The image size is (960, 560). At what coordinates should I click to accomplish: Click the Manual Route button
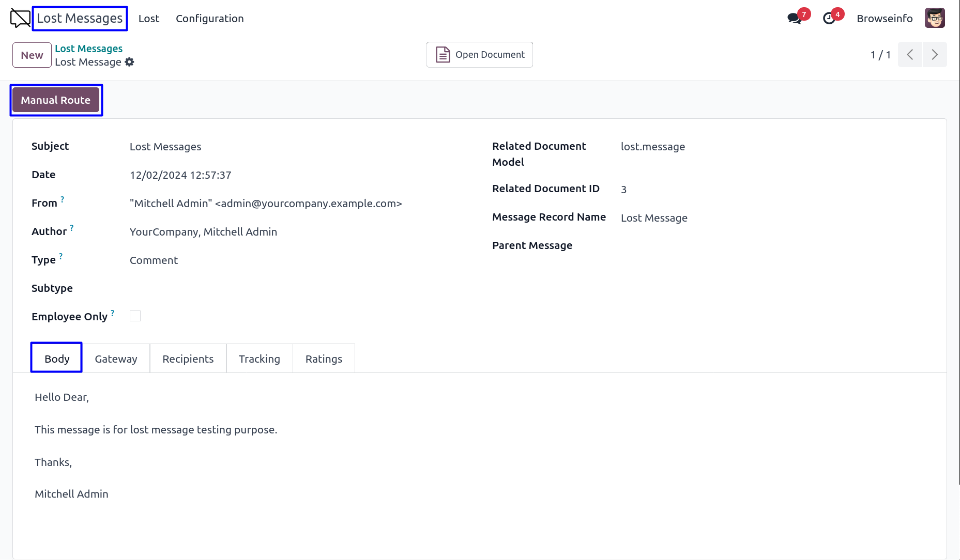56,100
